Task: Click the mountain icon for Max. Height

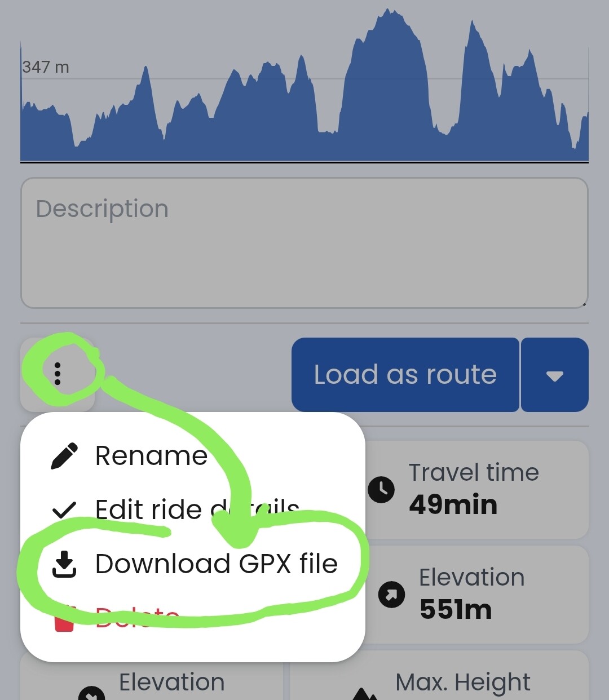Action: tap(364, 693)
